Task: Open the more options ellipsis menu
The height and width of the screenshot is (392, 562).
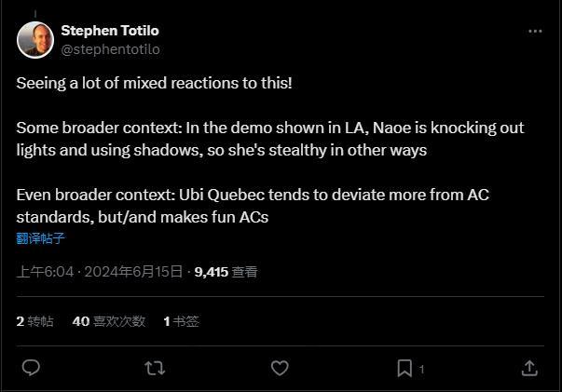Action: [x=535, y=31]
